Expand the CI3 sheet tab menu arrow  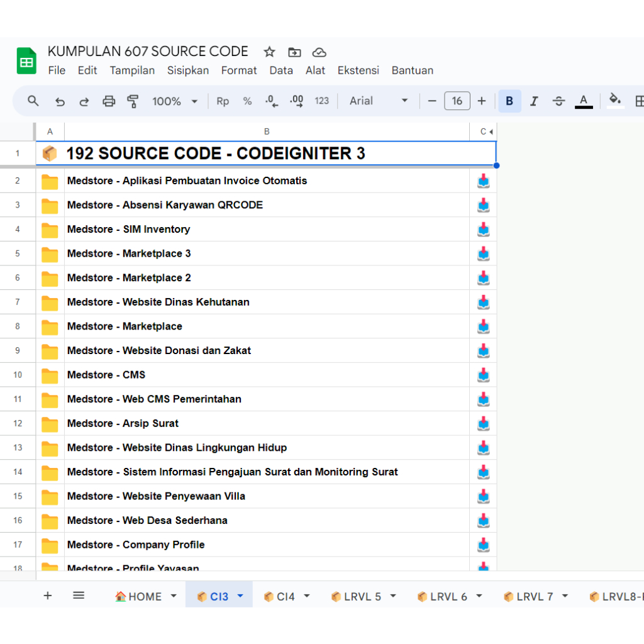tap(240, 596)
